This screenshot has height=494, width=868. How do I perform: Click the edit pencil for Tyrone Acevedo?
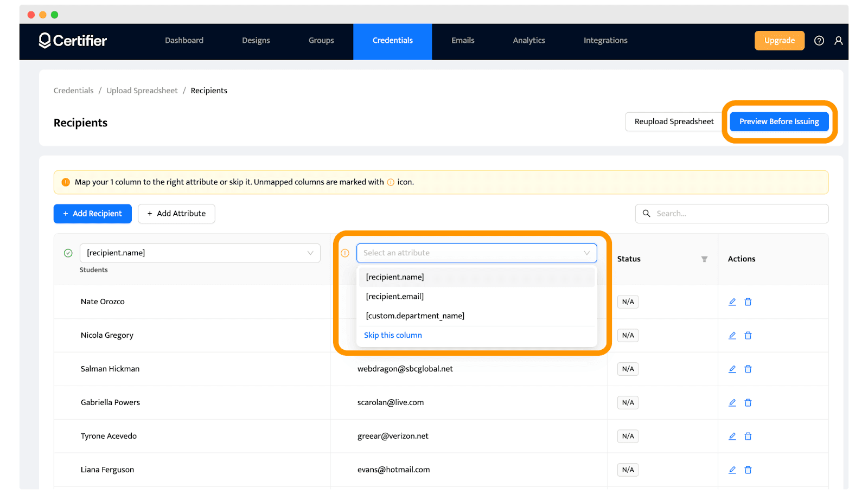click(x=732, y=437)
